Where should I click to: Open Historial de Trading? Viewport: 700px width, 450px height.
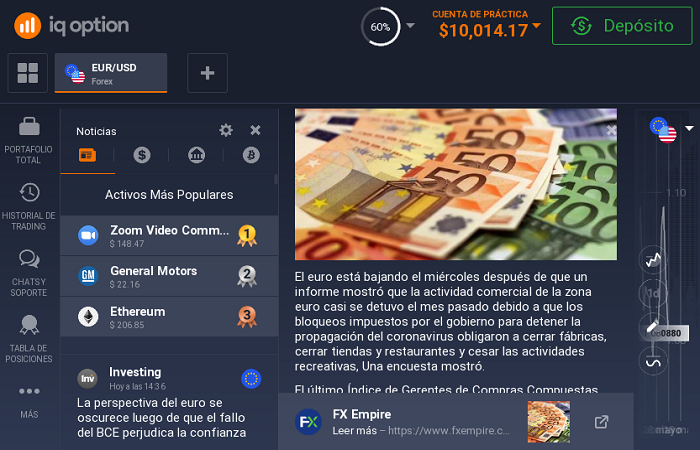[29, 206]
